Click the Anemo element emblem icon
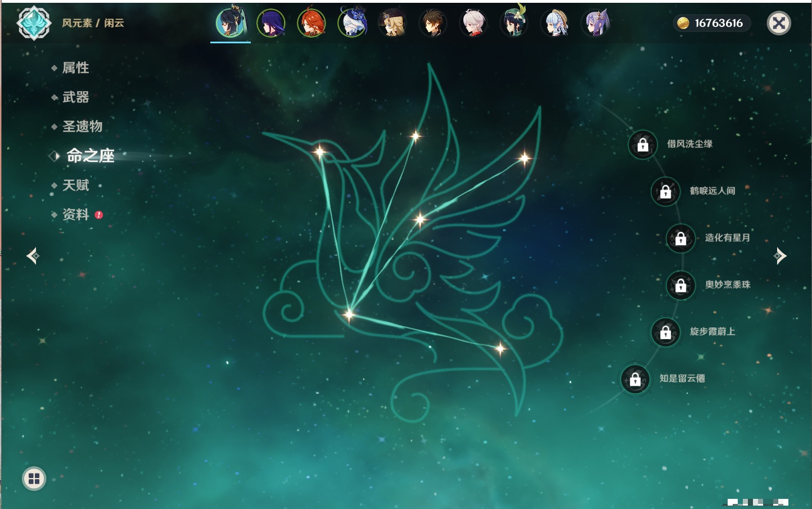Image resolution: width=812 pixels, height=509 pixels. [x=34, y=23]
